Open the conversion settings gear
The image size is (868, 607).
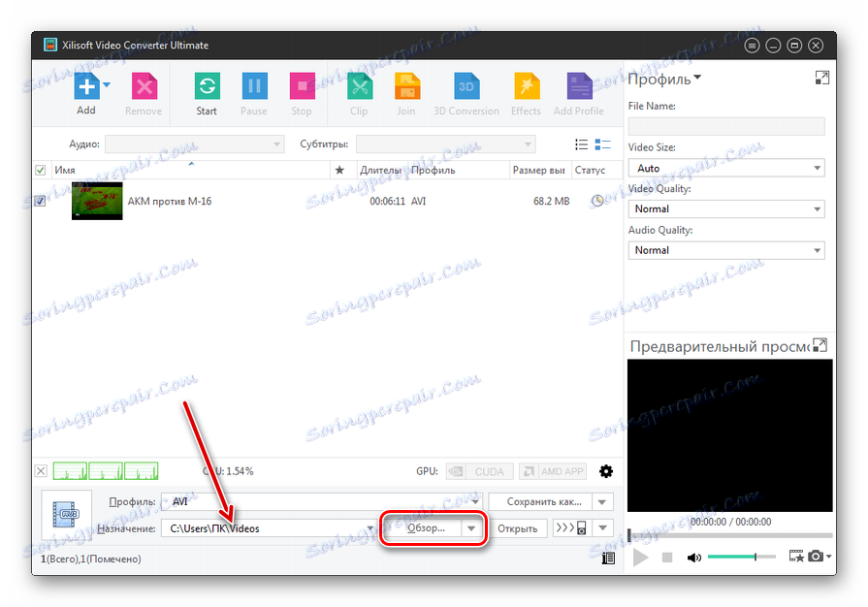click(605, 471)
